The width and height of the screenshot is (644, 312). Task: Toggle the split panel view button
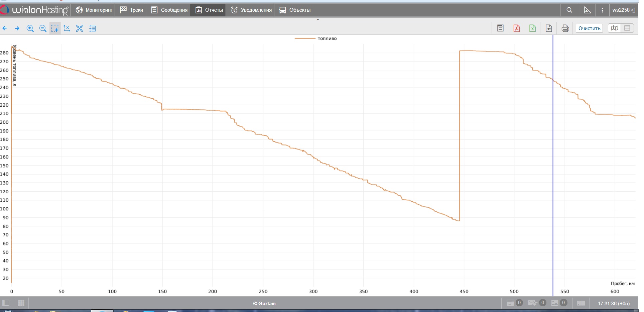(627, 28)
